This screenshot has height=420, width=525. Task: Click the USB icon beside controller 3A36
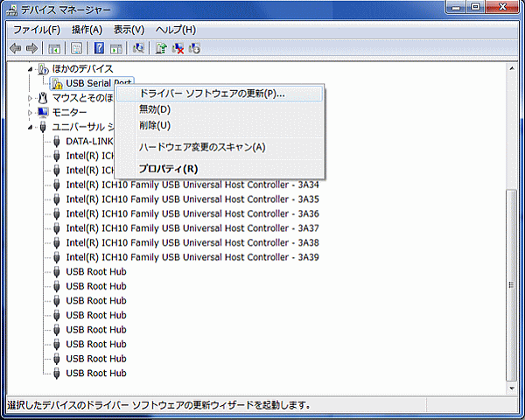tap(57, 214)
